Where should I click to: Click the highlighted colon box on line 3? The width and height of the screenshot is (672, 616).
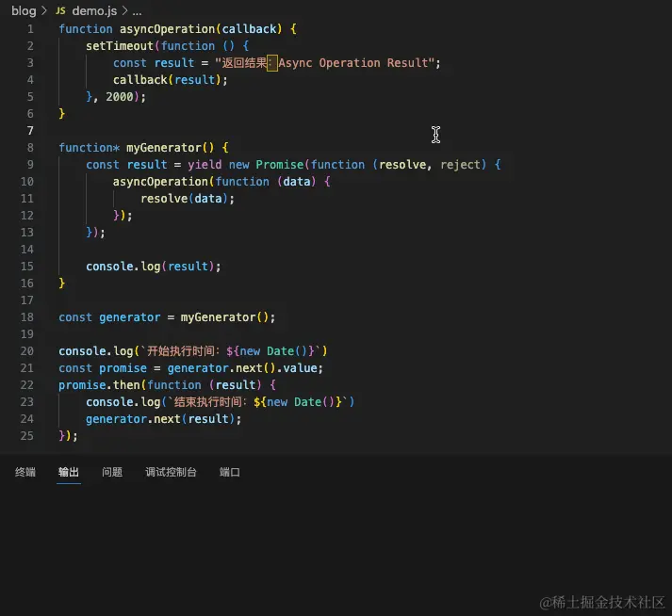pos(271,63)
